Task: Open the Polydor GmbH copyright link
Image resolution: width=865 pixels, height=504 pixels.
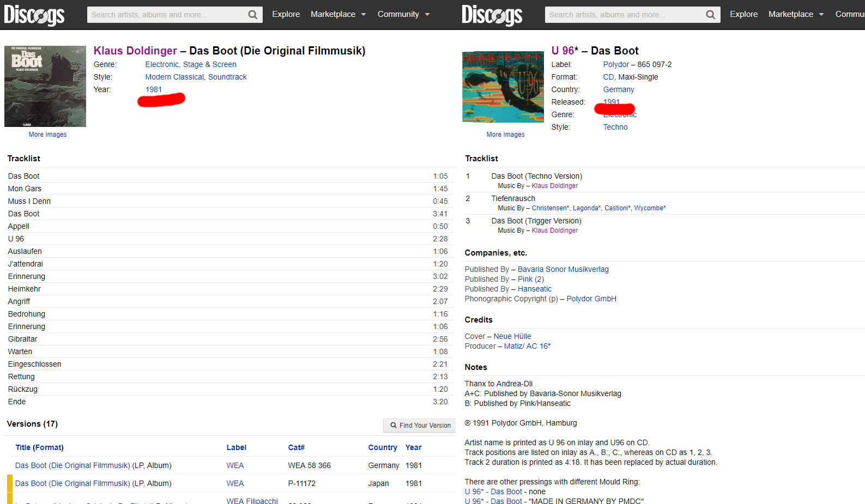Action: click(591, 299)
